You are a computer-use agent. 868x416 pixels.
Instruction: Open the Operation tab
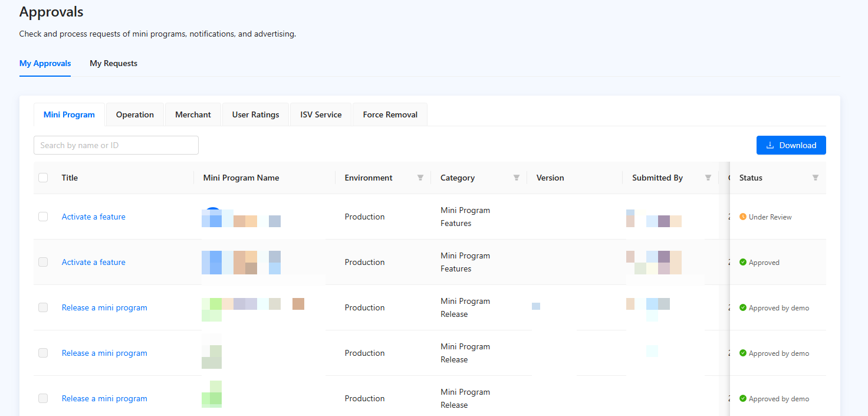pos(135,114)
